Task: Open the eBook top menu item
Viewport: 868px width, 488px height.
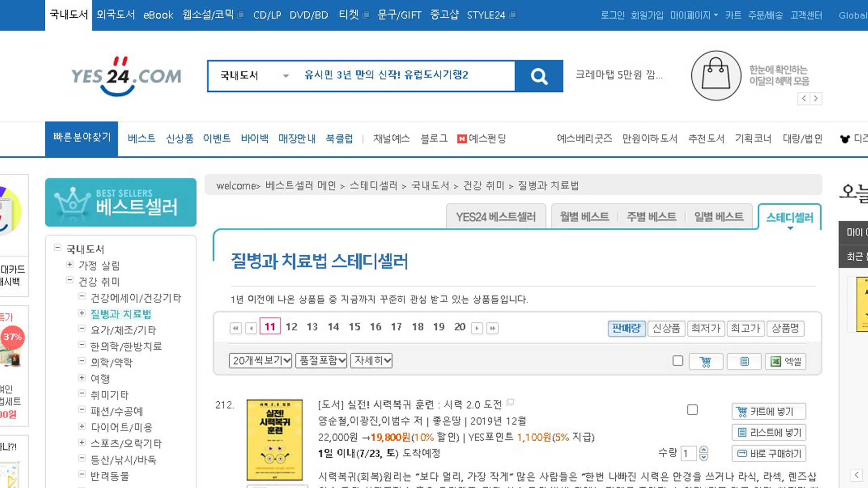Action: pyautogui.click(x=158, y=15)
